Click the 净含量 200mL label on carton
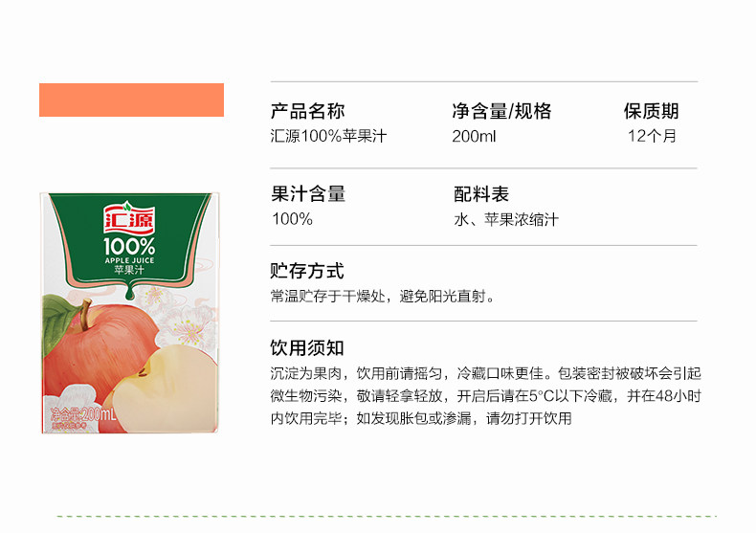756x533 pixels. [83, 414]
